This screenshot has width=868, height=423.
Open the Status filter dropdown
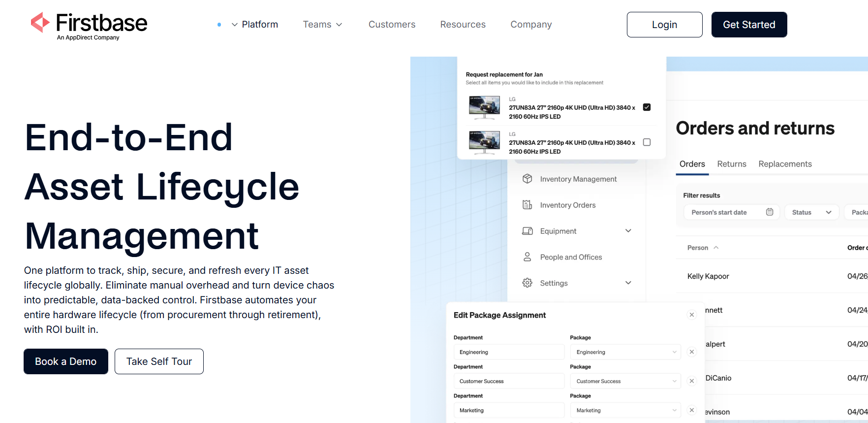pos(812,212)
